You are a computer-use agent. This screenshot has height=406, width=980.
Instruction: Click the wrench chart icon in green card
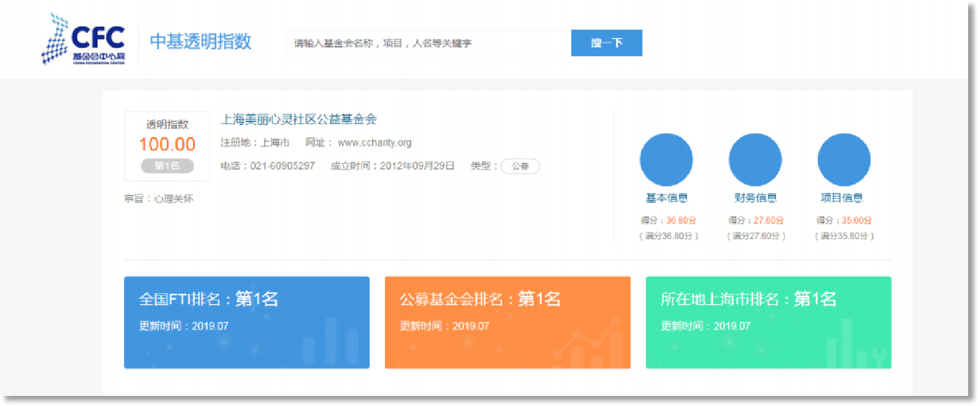coord(858,344)
